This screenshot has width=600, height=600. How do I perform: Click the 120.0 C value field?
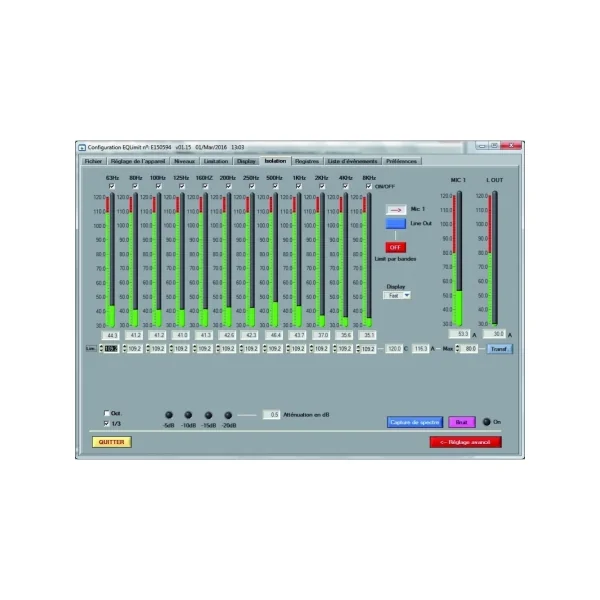tap(394, 349)
